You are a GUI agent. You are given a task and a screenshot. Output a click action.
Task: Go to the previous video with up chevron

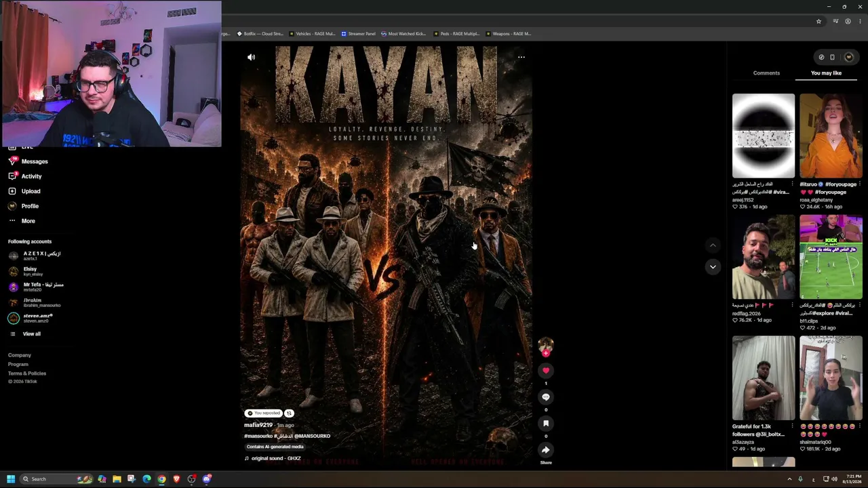pos(713,245)
